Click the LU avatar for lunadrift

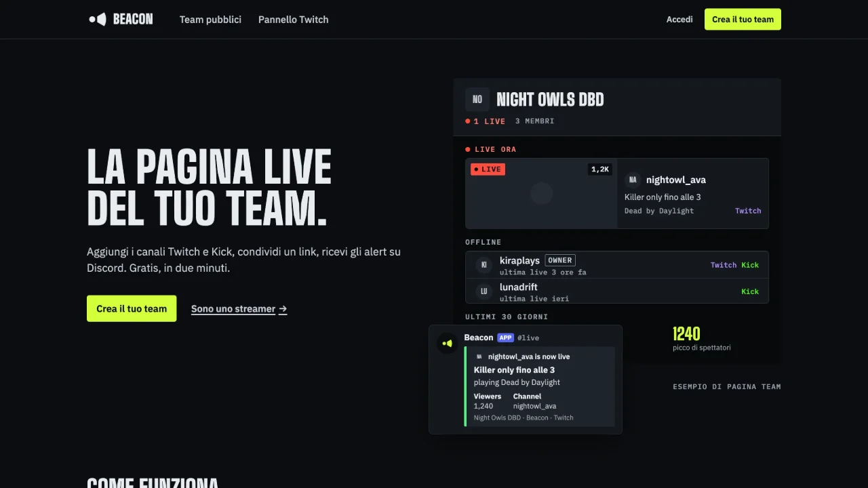click(484, 291)
